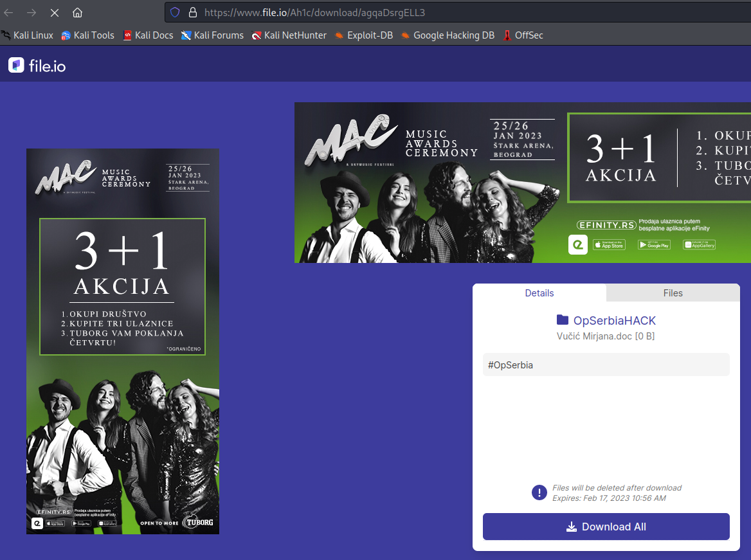Click the 3+1 AKCIJA box in vertical ad

point(123,287)
